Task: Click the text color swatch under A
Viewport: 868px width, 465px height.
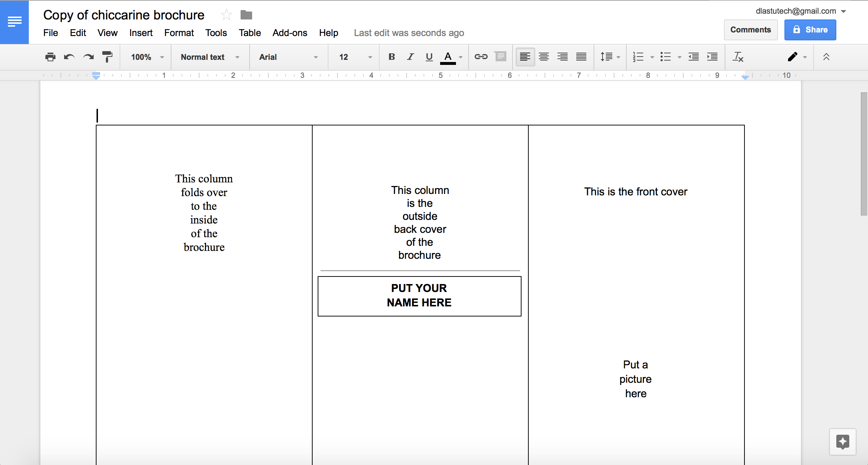Action: pyautogui.click(x=448, y=63)
